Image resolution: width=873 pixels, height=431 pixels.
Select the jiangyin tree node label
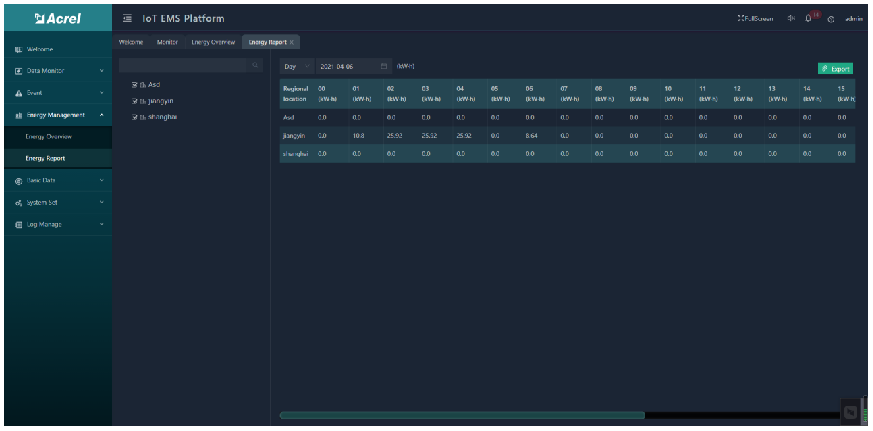160,101
